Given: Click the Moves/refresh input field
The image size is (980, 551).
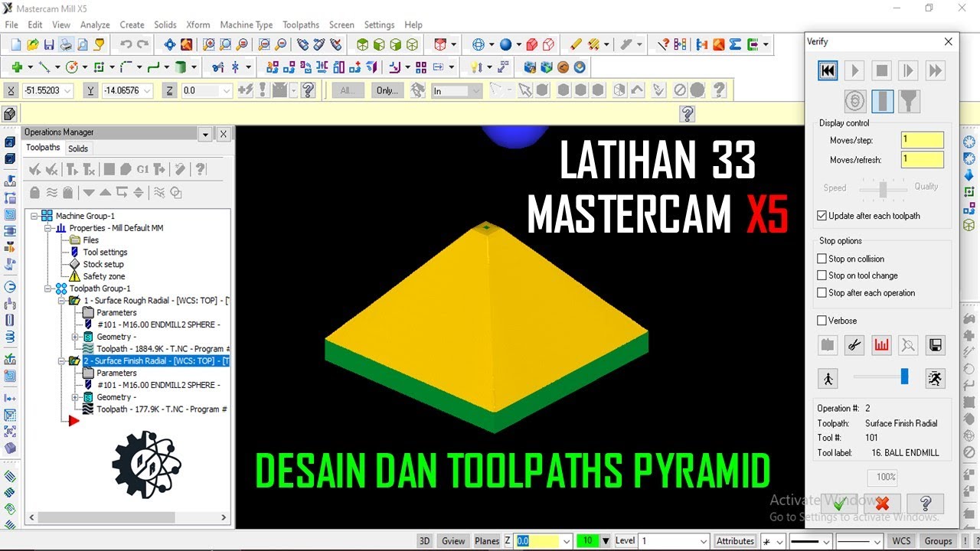Looking at the screenshot, I should (x=922, y=160).
